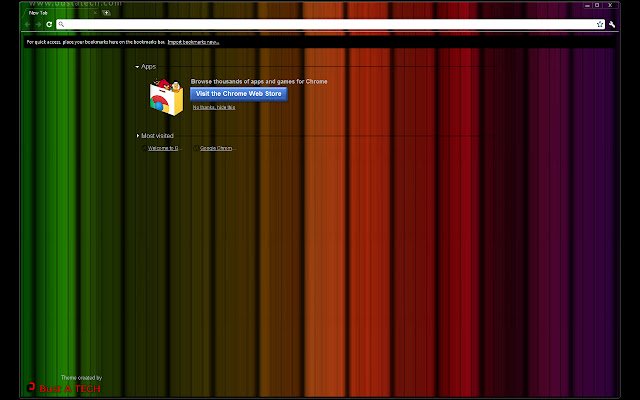Go forward with the forward arrow

(38, 24)
